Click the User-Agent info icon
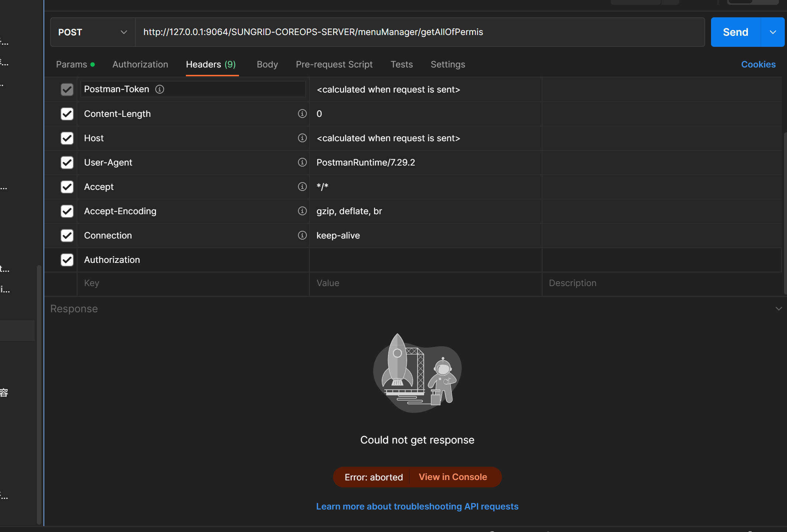787x532 pixels. [302, 162]
